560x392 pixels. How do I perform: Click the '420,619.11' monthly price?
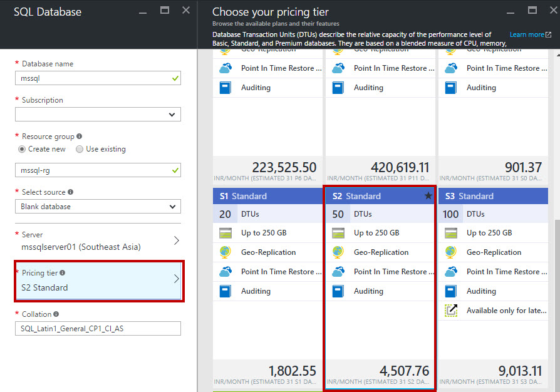pos(400,167)
